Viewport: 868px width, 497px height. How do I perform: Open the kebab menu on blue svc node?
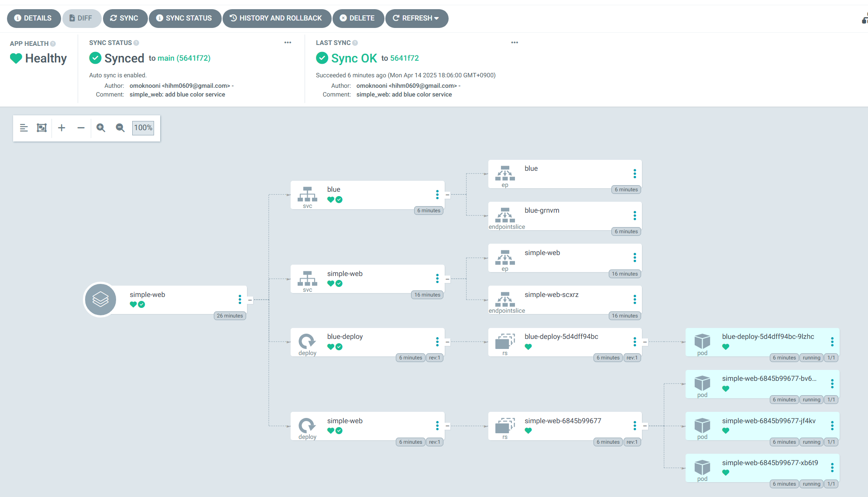(437, 195)
